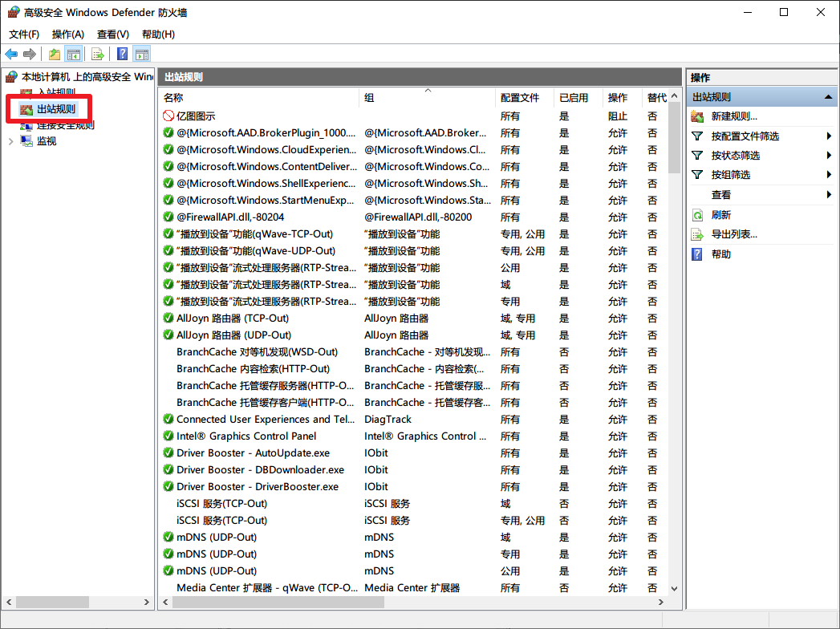Open the 查看(V) menu

(113, 34)
